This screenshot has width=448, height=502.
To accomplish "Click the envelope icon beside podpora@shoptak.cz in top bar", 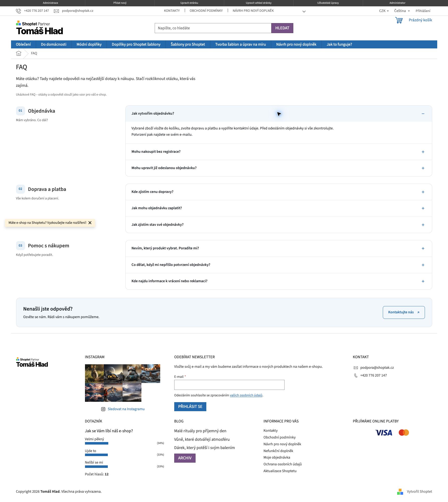I will click(x=56, y=11).
